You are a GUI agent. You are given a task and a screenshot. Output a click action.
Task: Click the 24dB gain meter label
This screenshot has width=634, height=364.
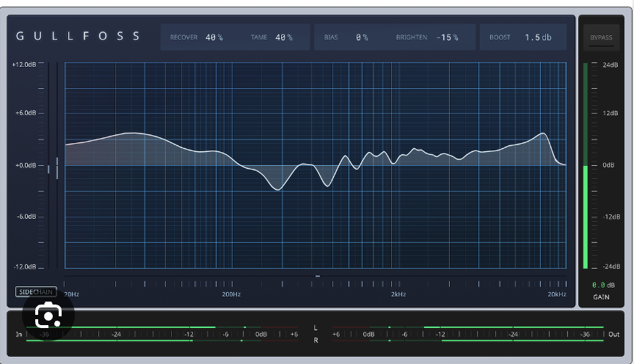[610, 65]
